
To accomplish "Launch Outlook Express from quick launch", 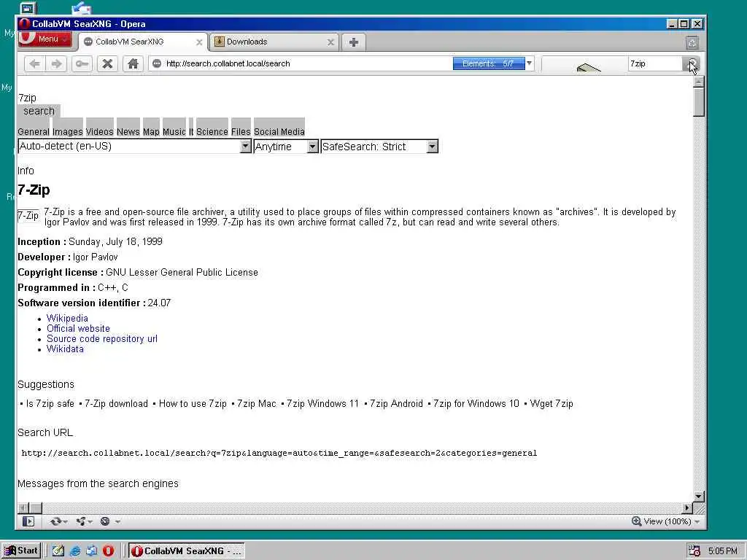I will pos(91,551).
